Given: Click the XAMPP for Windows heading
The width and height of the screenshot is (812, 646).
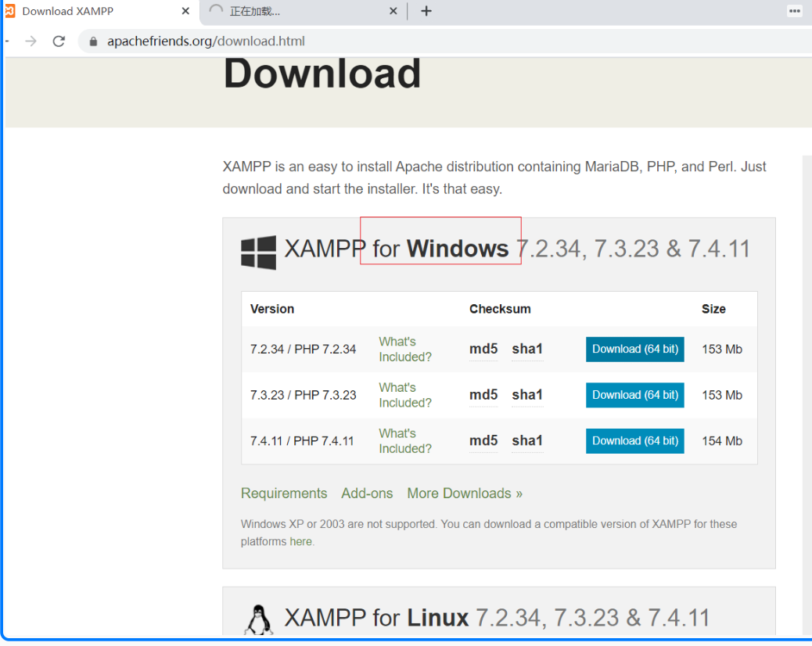Looking at the screenshot, I should [517, 249].
